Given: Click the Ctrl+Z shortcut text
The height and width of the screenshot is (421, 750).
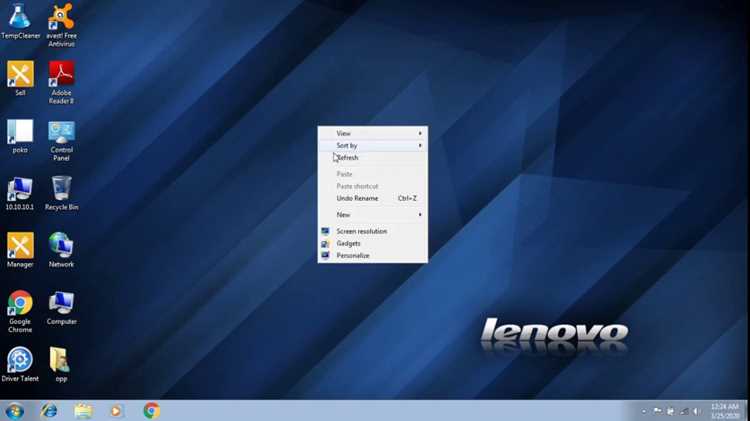Looking at the screenshot, I should 407,198.
